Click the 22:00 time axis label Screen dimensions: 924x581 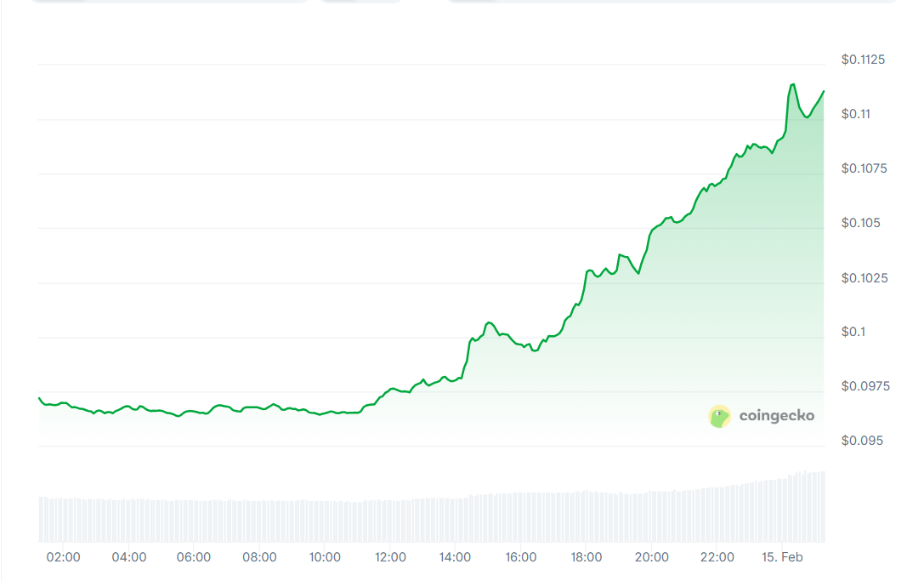coord(717,557)
